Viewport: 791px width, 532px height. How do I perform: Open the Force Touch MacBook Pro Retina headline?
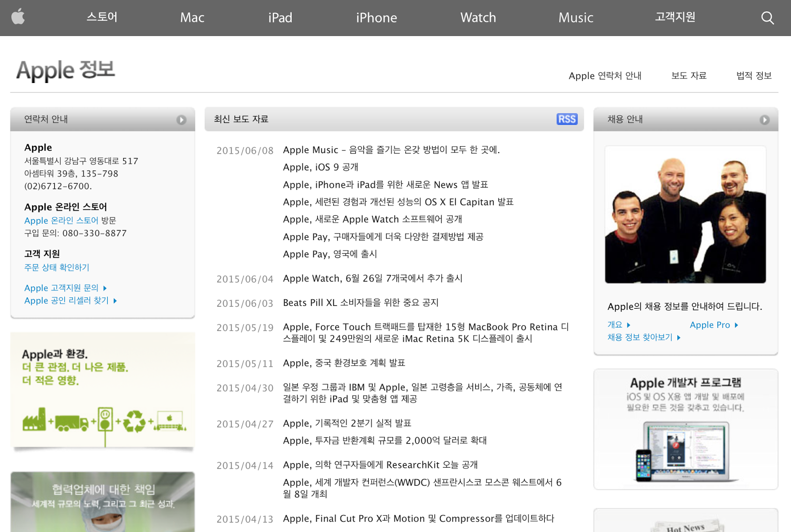[x=426, y=332]
